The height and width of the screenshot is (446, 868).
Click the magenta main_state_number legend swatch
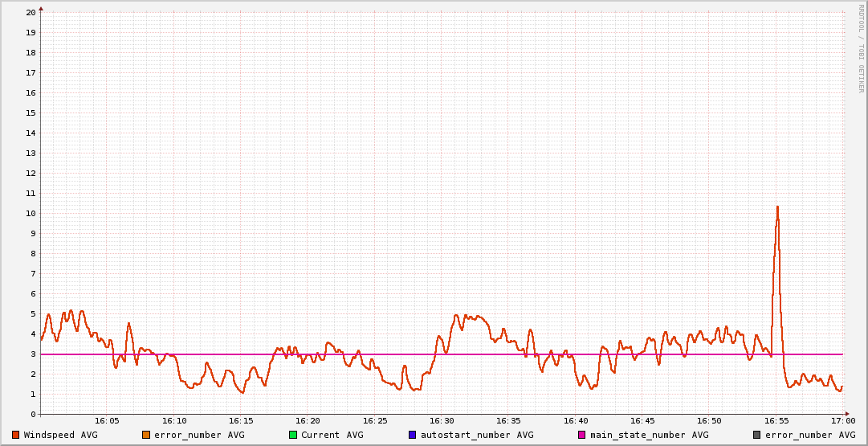tap(583, 435)
